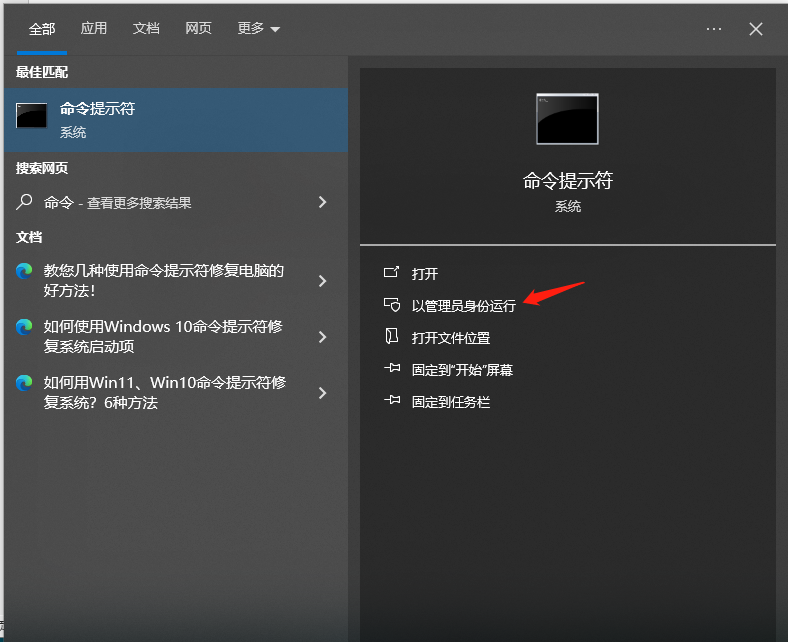This screenshot has width=788, height=642.
Task: Select the 命令提示符 best match result
Action: [x=176, y=120]
